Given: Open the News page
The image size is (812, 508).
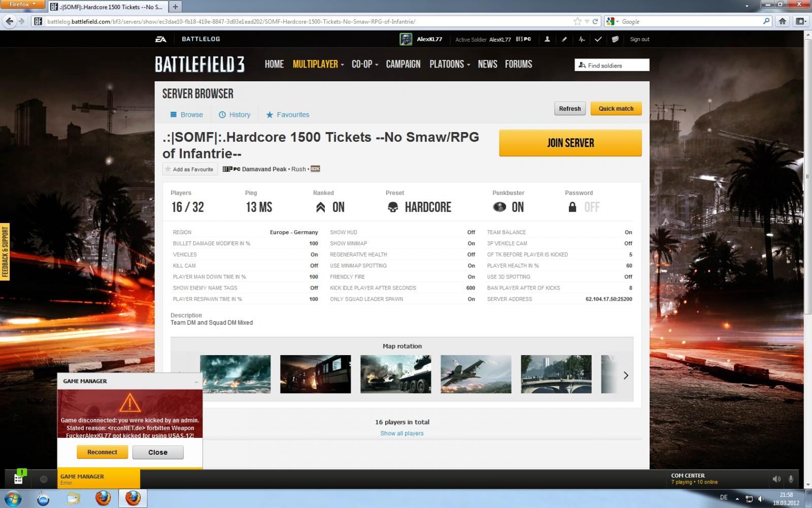Looking at the screenshot, I should [487, 64].
